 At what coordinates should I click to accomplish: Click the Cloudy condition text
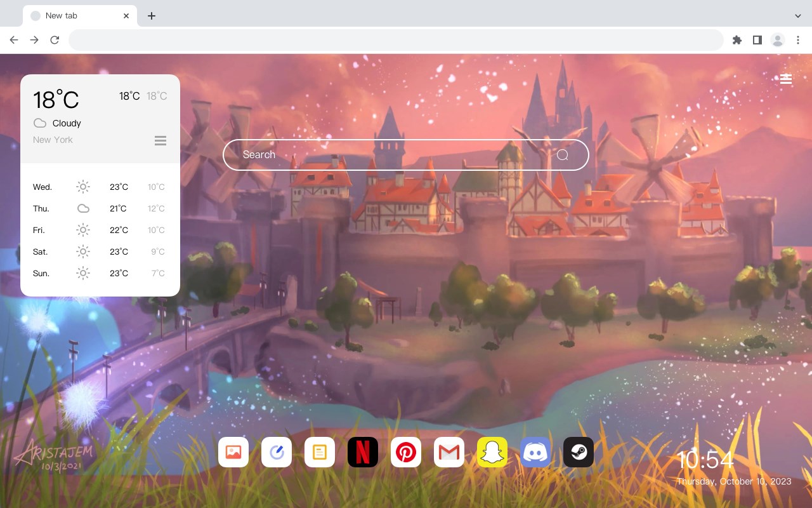[x=67, y=123]
